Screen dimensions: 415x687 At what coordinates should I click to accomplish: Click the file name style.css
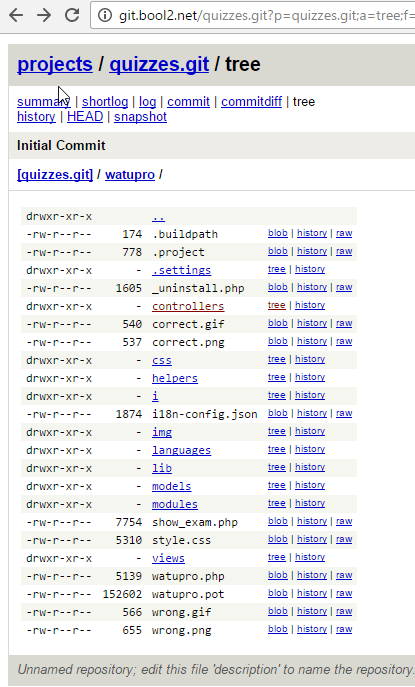[181, 540]
